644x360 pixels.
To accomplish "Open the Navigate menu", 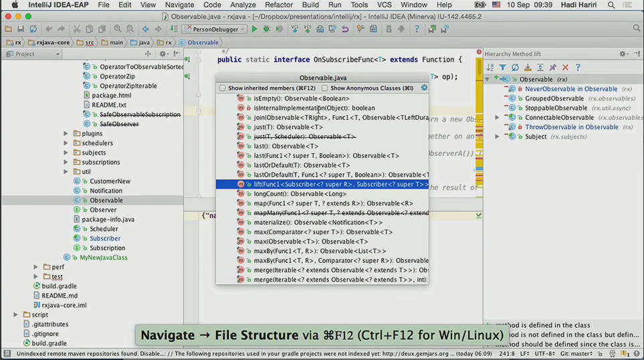I will (x=179, y=5).
